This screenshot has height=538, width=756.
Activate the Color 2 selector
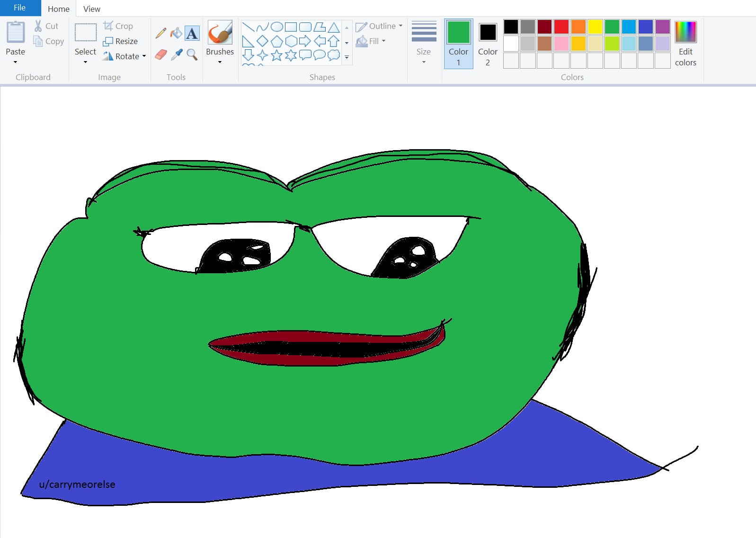[488, 44]
